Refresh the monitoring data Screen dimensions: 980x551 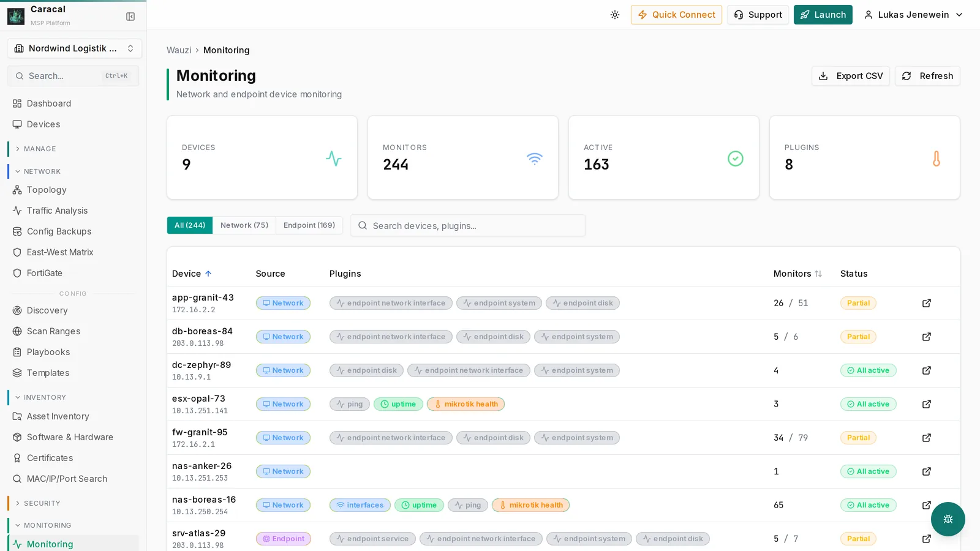click(927, 76)
